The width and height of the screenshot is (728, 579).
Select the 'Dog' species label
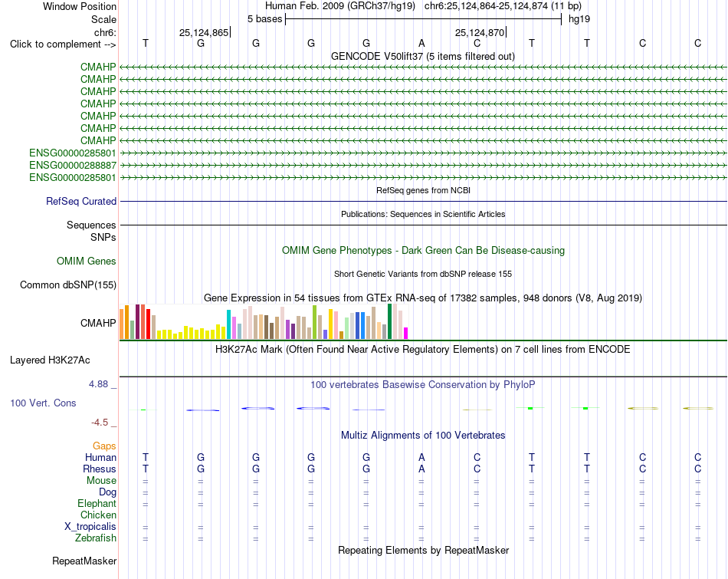pyautogui.click(x=107, y=492)
